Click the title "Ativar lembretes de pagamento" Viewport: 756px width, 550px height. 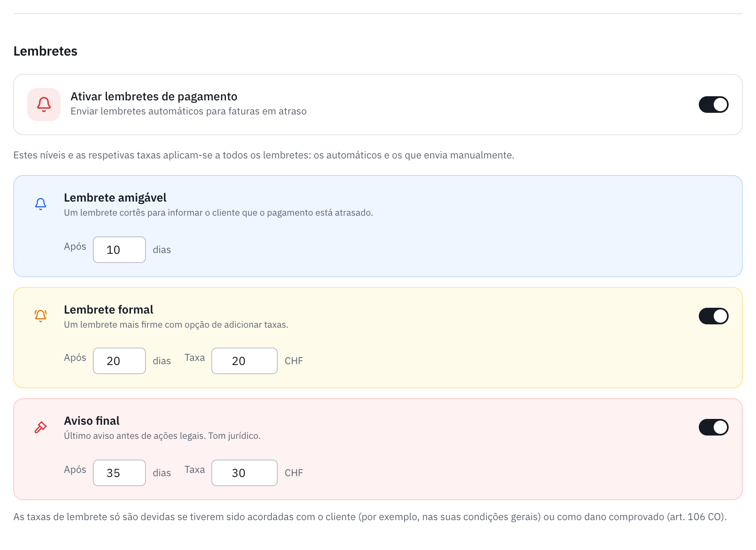click(x=154, y=96)
